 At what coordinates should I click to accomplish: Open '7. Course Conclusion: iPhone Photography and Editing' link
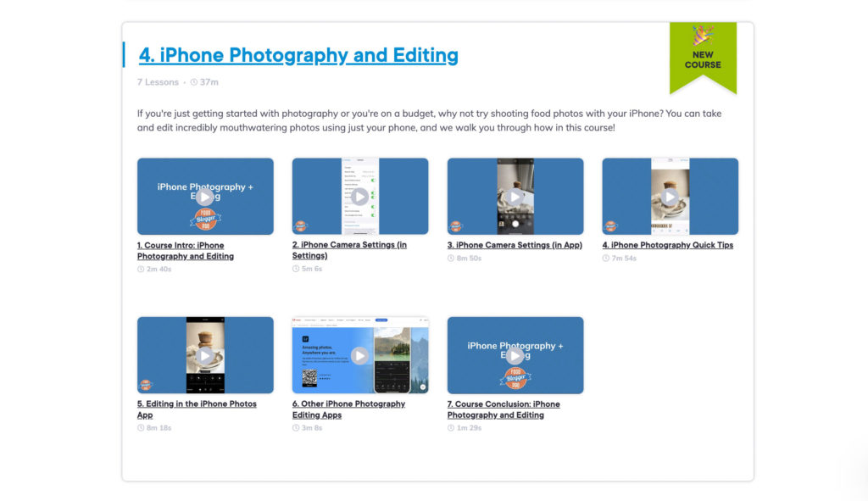[504, 409]
